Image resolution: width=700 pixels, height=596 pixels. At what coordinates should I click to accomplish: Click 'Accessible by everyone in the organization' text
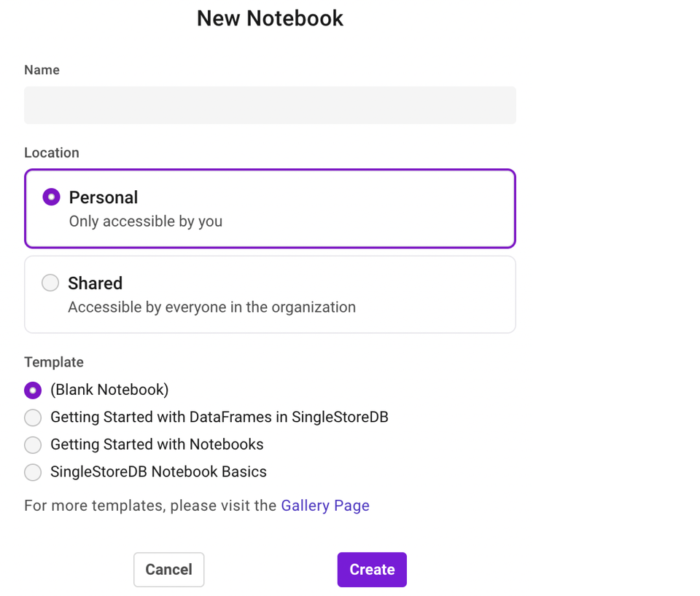pos(211,307)
